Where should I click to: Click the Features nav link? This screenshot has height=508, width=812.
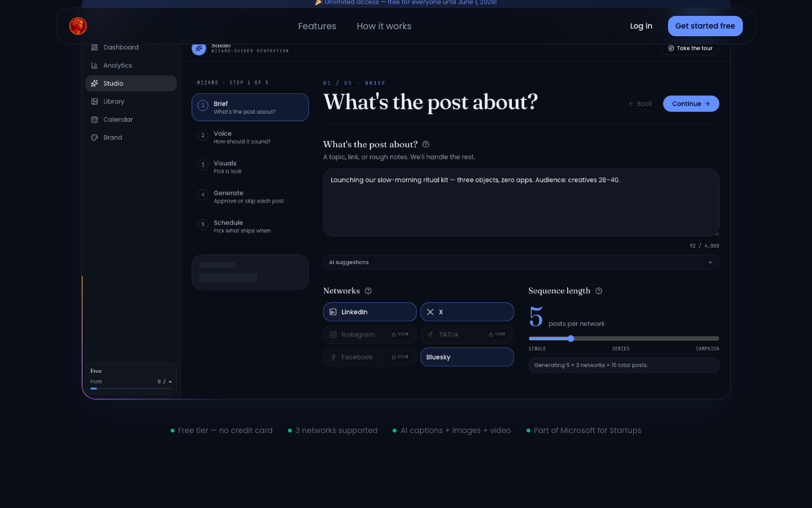pos(317,26)
